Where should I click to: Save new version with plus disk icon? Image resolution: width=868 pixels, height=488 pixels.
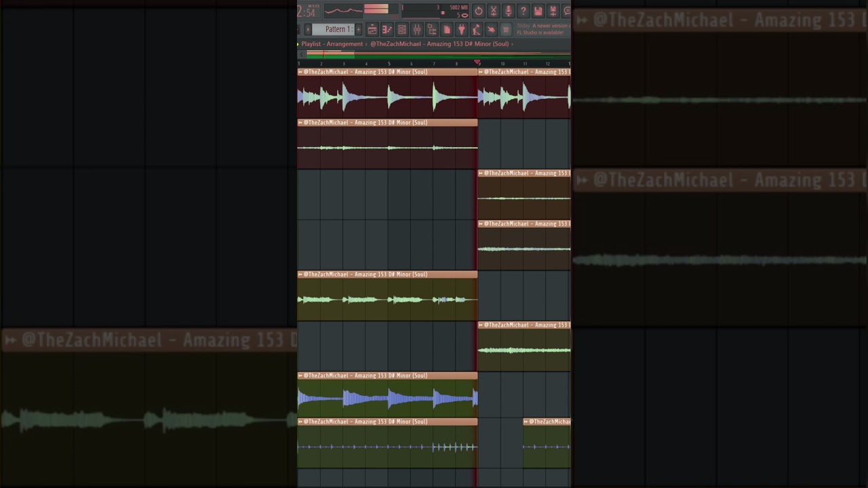[x=553, y=11]
